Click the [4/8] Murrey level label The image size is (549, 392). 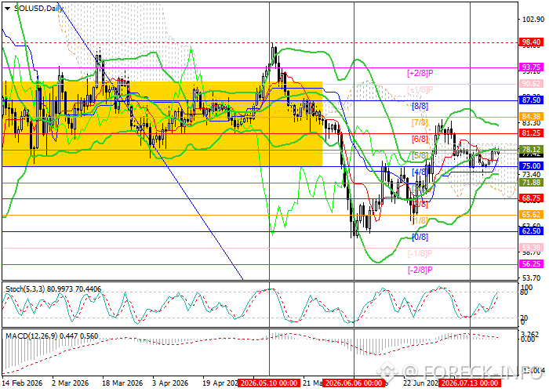point(419,172)
